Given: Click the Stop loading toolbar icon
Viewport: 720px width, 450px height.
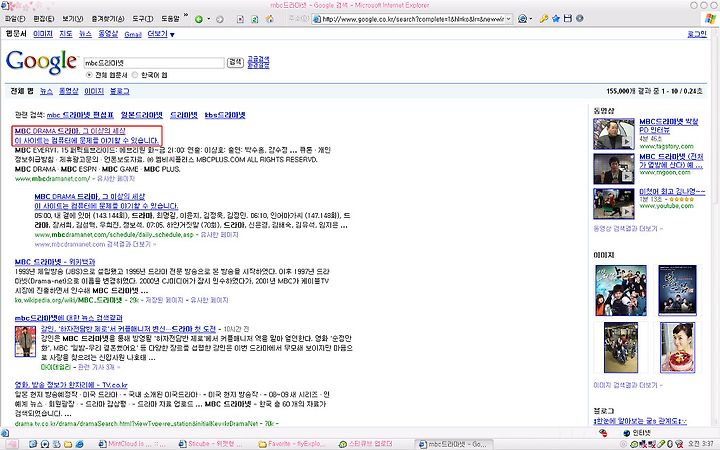Looking at the screenshot, I should tap(240, 19).
